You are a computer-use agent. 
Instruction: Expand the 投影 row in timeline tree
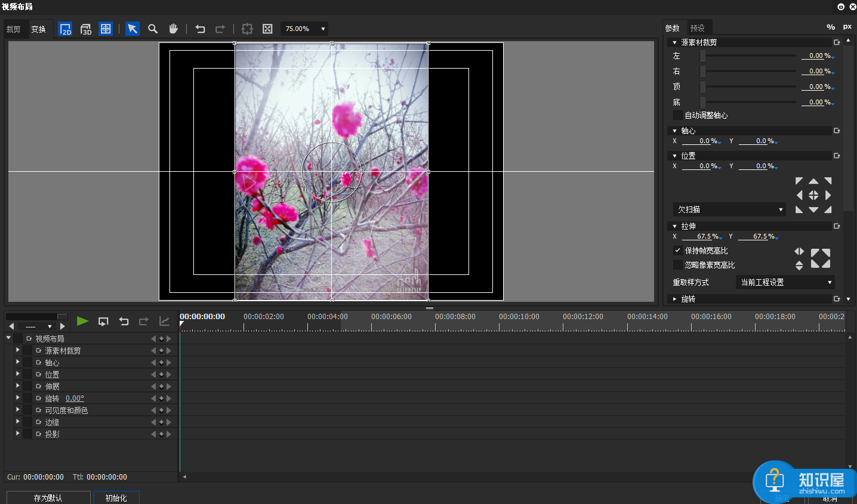pyautogui.click(x=17, y=433)
